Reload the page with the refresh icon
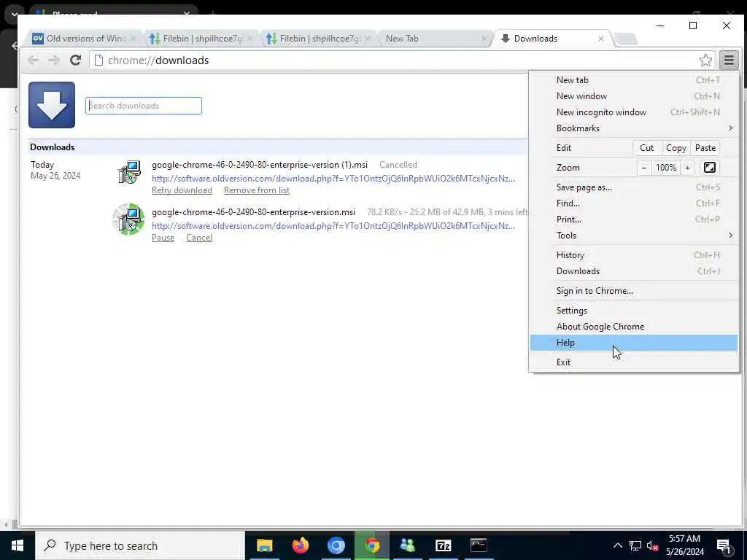747x560 pixels. 75,60
